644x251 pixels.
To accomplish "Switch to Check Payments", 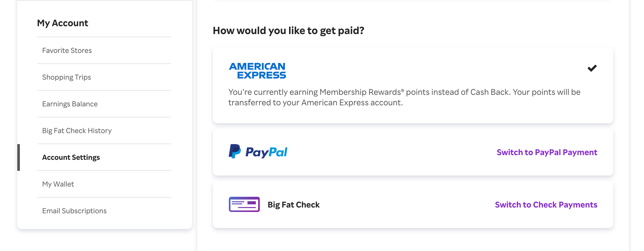I will 546,205.
